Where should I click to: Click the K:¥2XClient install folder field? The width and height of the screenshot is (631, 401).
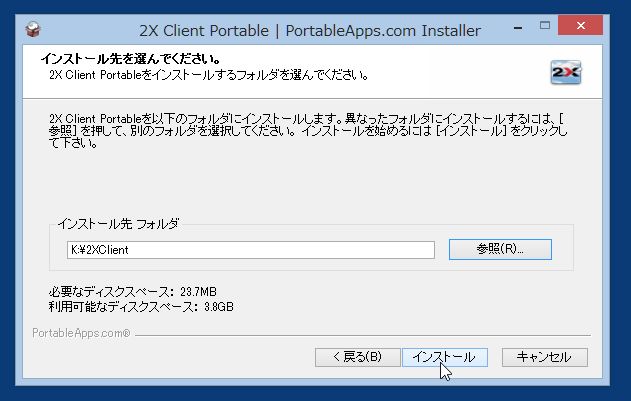[x=251, y=250]
